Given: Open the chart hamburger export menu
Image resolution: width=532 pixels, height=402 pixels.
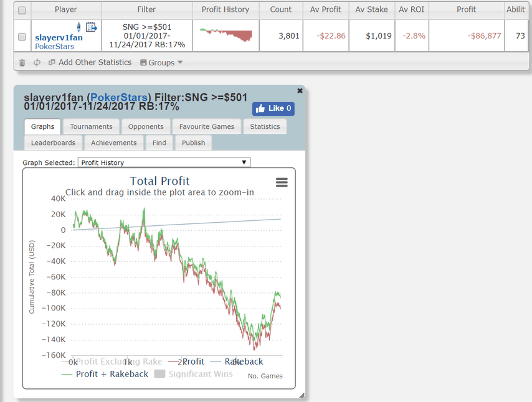Looking at the screenshot, I should pyautogui.click(x=282, y=182).
